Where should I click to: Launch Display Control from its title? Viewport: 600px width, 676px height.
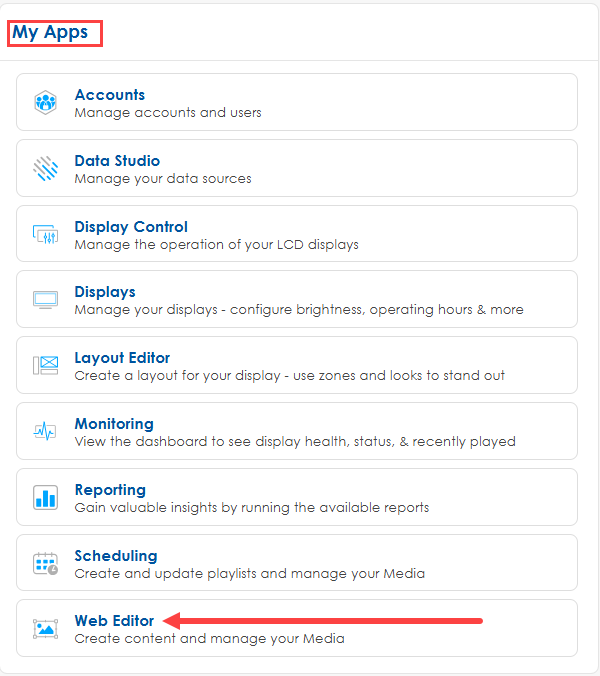tap(131, 227)
